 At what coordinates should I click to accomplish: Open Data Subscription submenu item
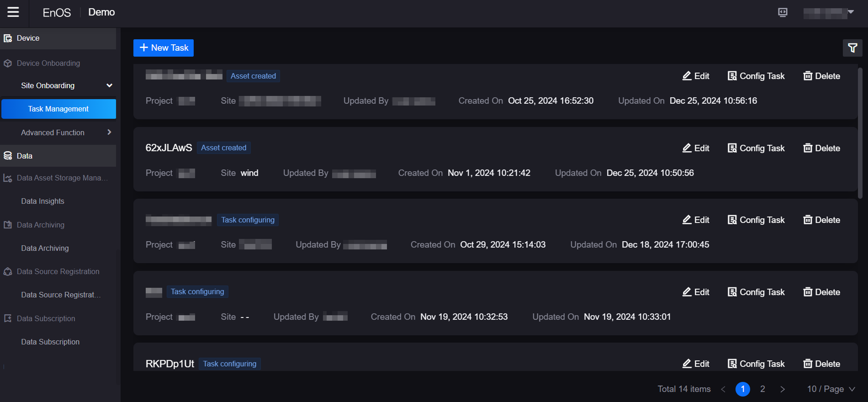tap(50, 342)
